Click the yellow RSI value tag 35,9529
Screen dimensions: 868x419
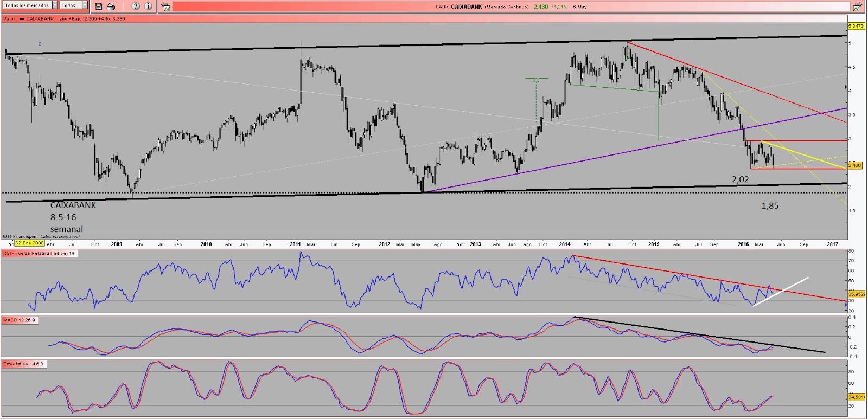(x=857, y=294)
